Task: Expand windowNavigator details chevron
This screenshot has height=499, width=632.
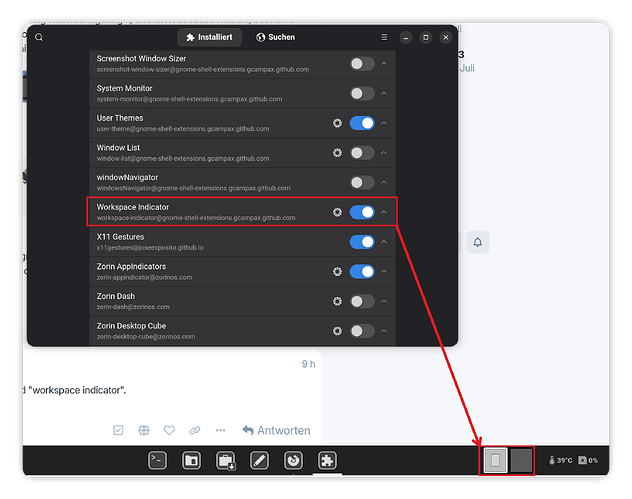Action: click(384, 182)
